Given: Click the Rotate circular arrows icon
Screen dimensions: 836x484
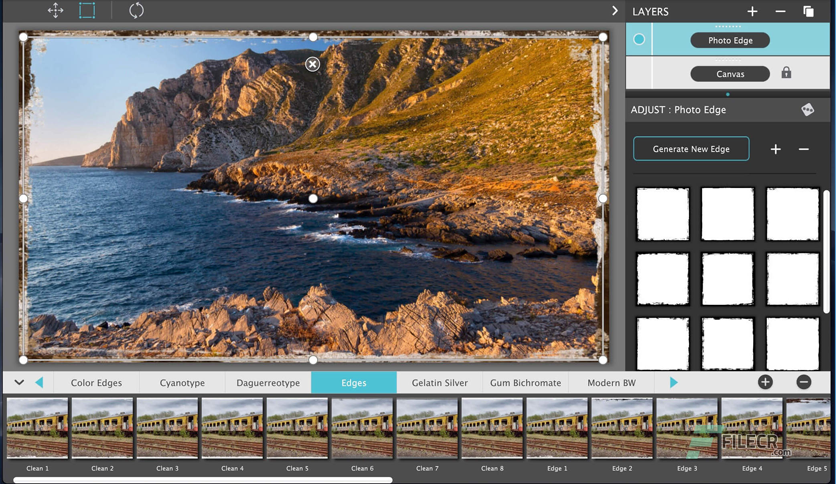Looking at the screenshot, I should point(136,10).
